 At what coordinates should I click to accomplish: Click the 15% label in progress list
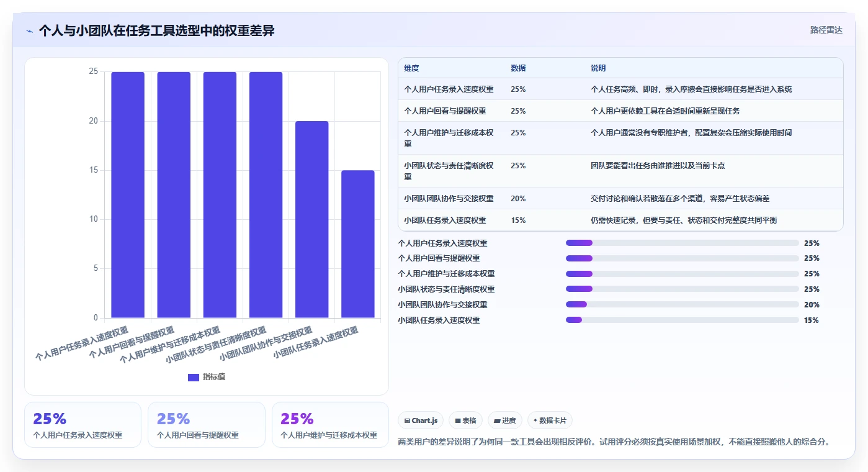tap(812, 320)
